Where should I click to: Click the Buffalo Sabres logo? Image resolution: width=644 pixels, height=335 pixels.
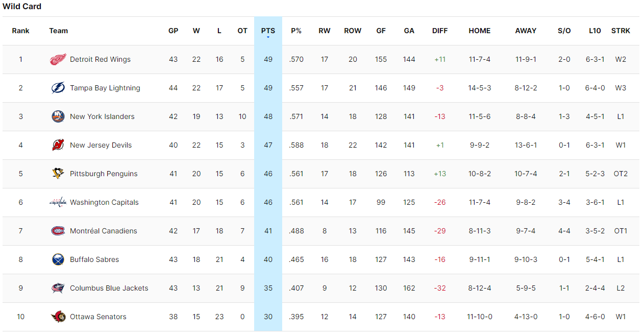pos(58,259)
